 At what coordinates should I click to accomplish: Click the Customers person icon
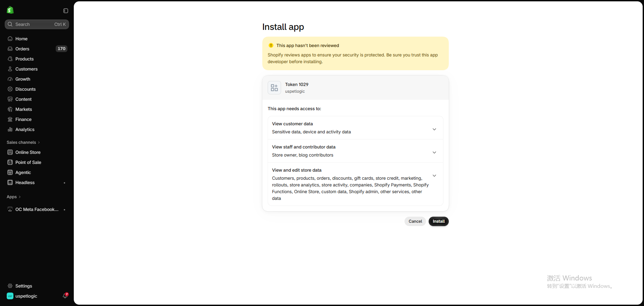[10, 69]
